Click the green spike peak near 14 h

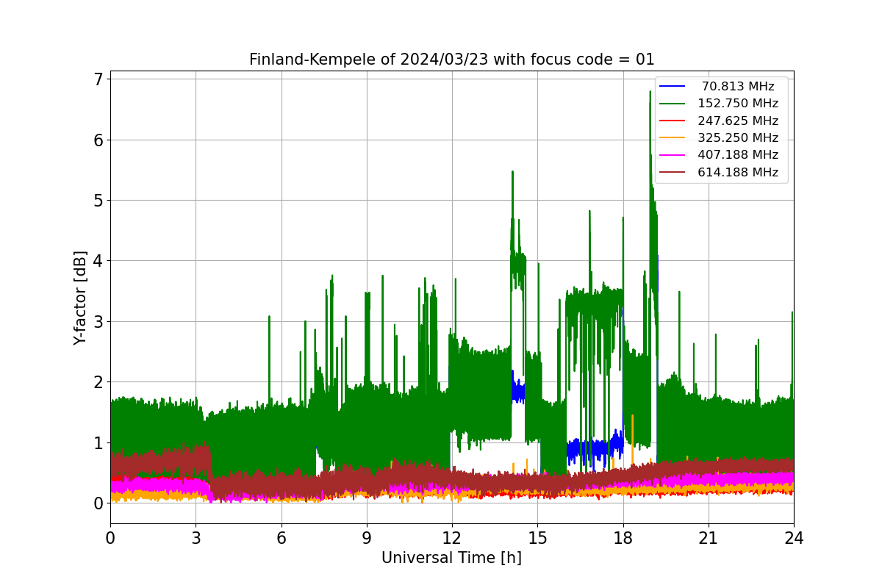click(512, 172)
